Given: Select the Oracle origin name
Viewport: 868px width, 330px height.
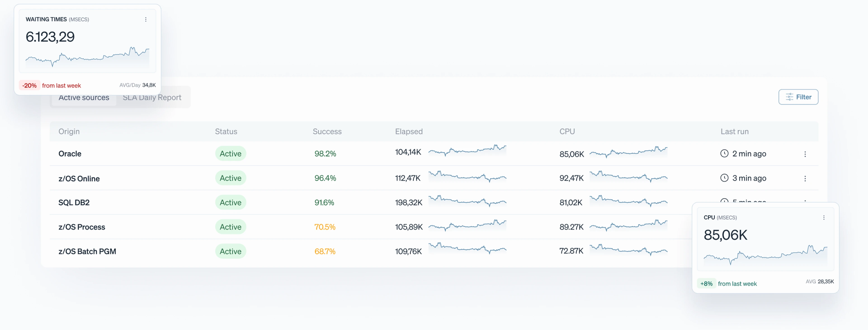Looking at the screenshot, I should 70,154.
